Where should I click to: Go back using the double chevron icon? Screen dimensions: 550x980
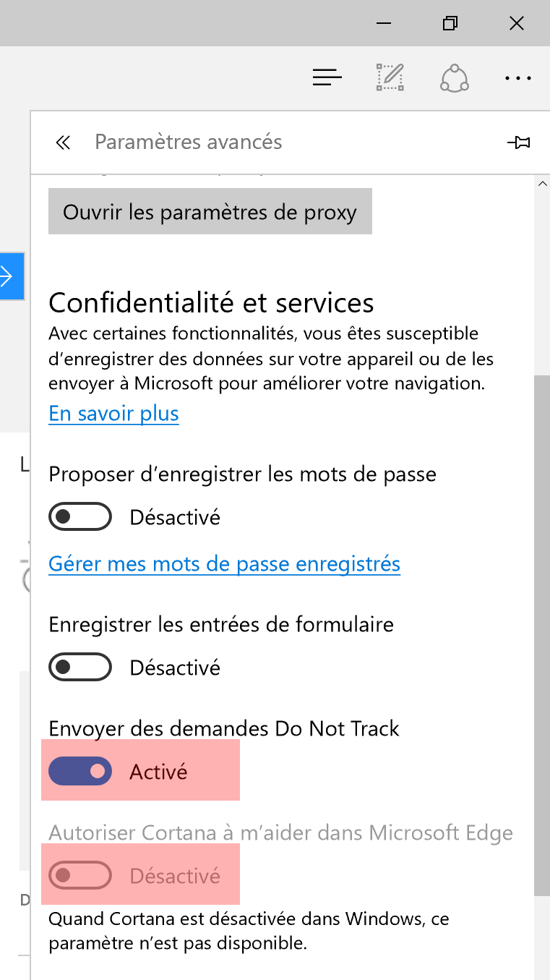tap(63, 142)
